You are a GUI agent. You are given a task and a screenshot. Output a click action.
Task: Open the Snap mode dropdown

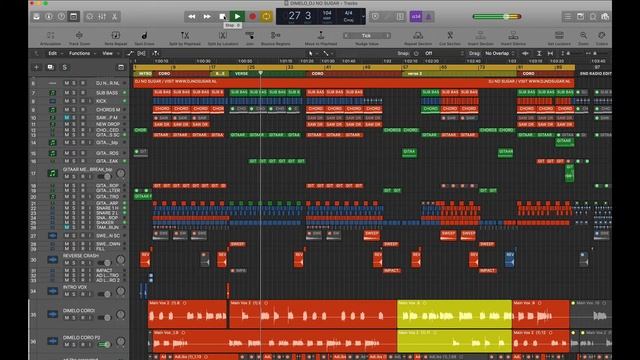444,53
